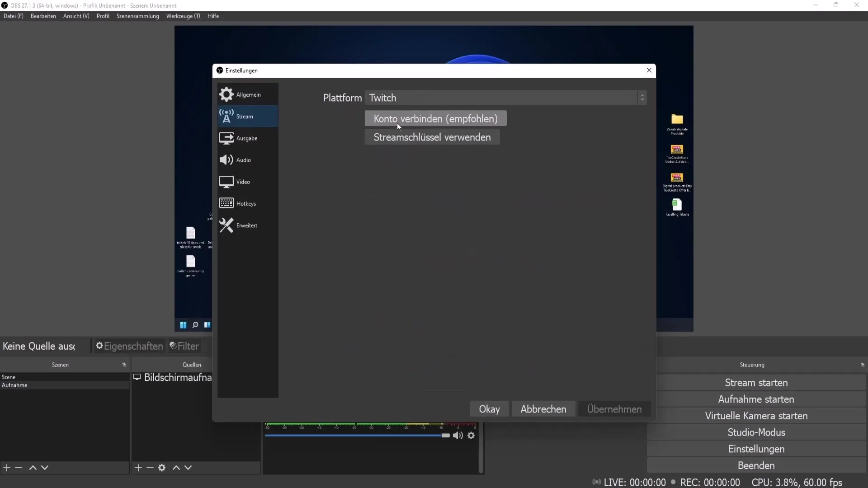Open the Audio settings category
Screen dimensions: 868x488
pos(248,160)
